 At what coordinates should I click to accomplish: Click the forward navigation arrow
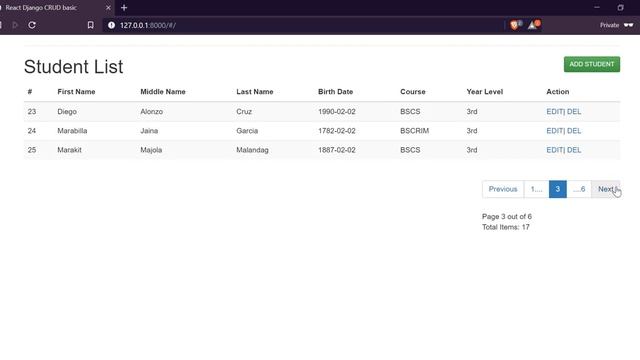click(x=16, y=25)
